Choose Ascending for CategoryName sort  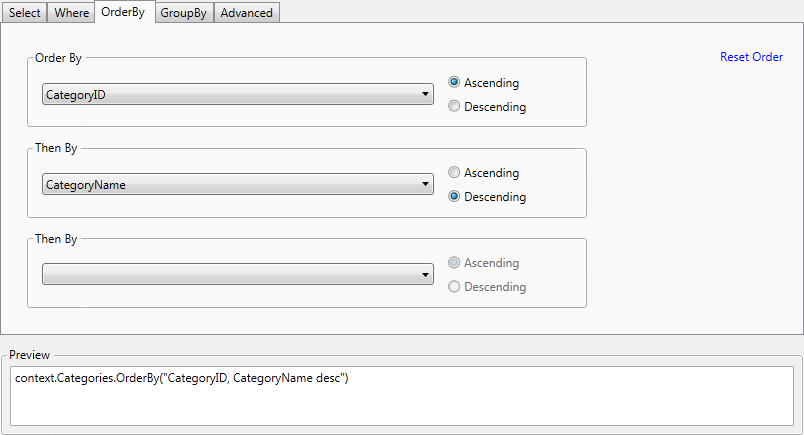tap(484, 173)
